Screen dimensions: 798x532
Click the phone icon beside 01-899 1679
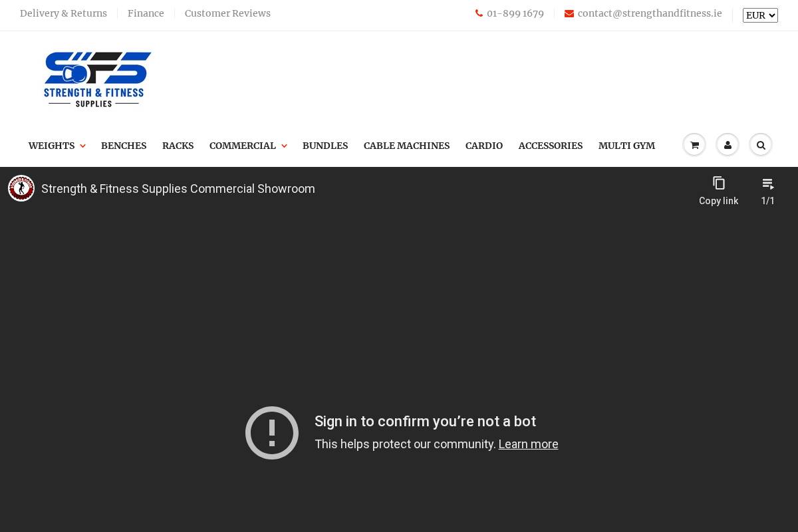click(x=479, y=13)
